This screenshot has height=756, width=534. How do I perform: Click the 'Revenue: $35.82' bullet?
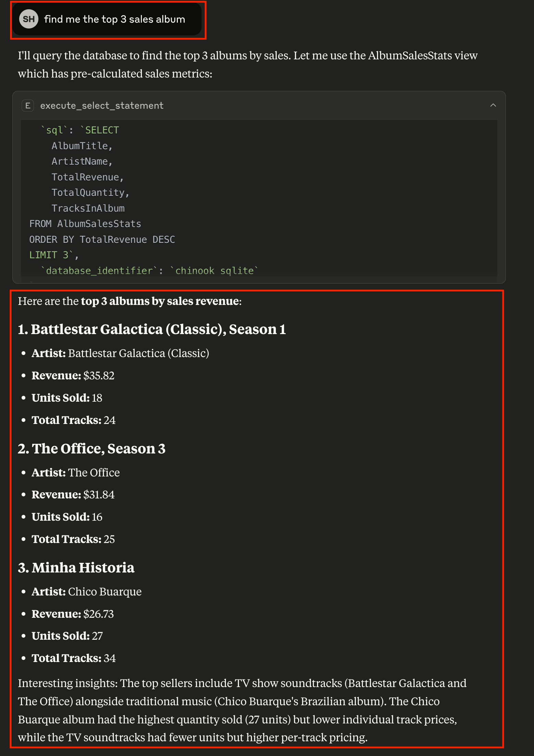73,376
